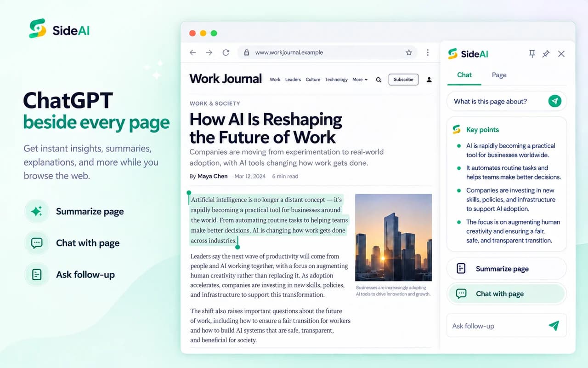Click the address bar URL field
Screen dimensions: 588x368
coord(327,52)
